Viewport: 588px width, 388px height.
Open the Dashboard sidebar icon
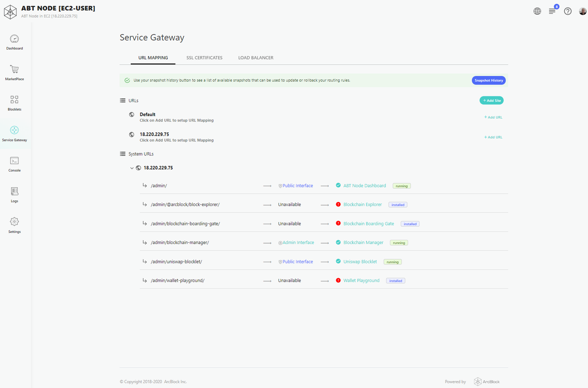pyautogui.click(x=14, y=39)
